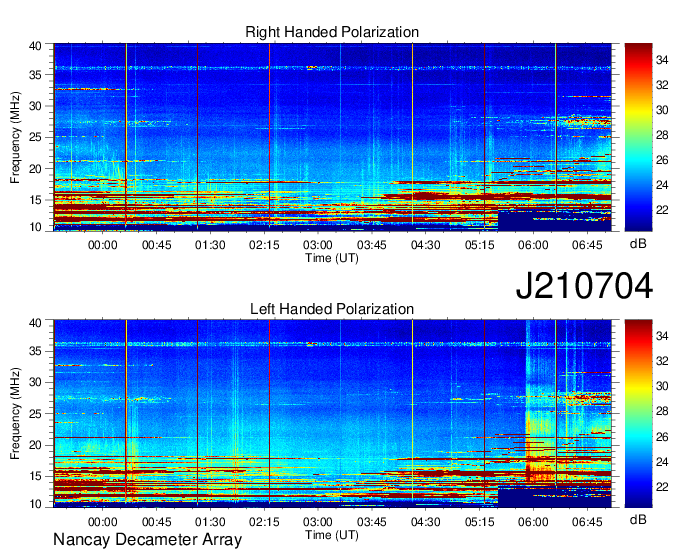Click the 04:30 time tick under Left Handed plot

(x=425, y=522)
